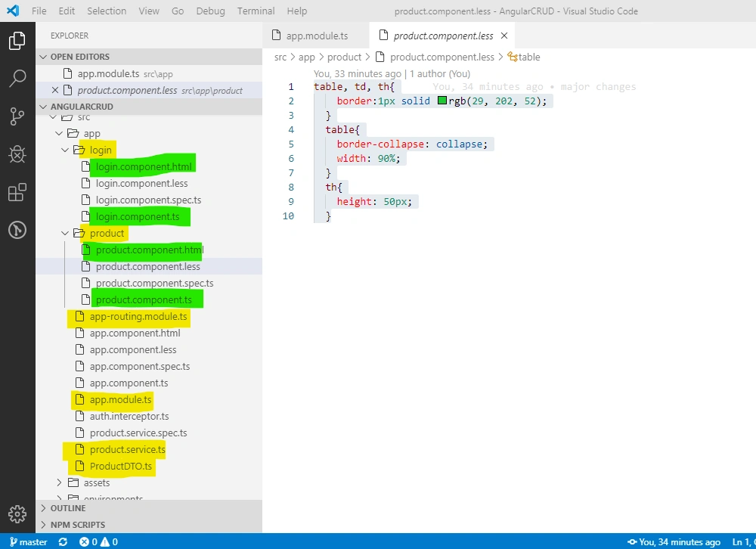Open app.module.ts in Open Editors list
The image size is (756, 549).
(x=150, y=73)
